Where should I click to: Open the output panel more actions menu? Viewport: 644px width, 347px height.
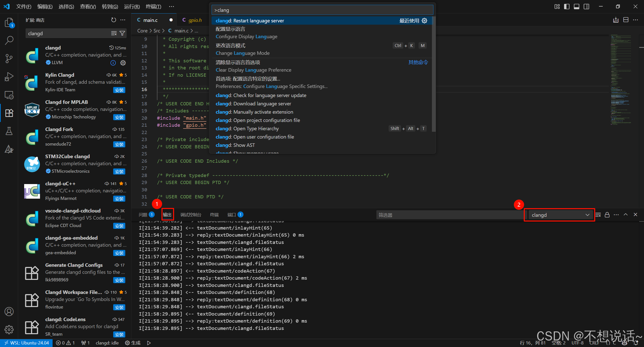616,215
